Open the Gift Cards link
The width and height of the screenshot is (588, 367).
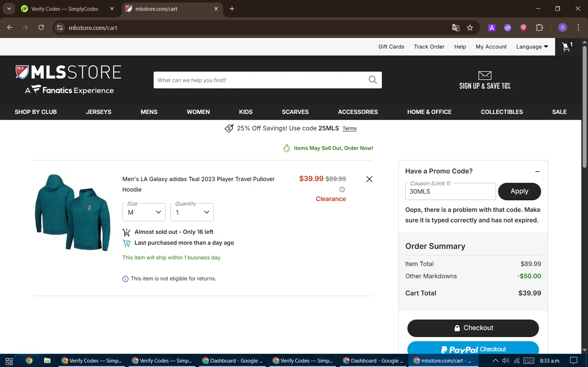point(391,47)
